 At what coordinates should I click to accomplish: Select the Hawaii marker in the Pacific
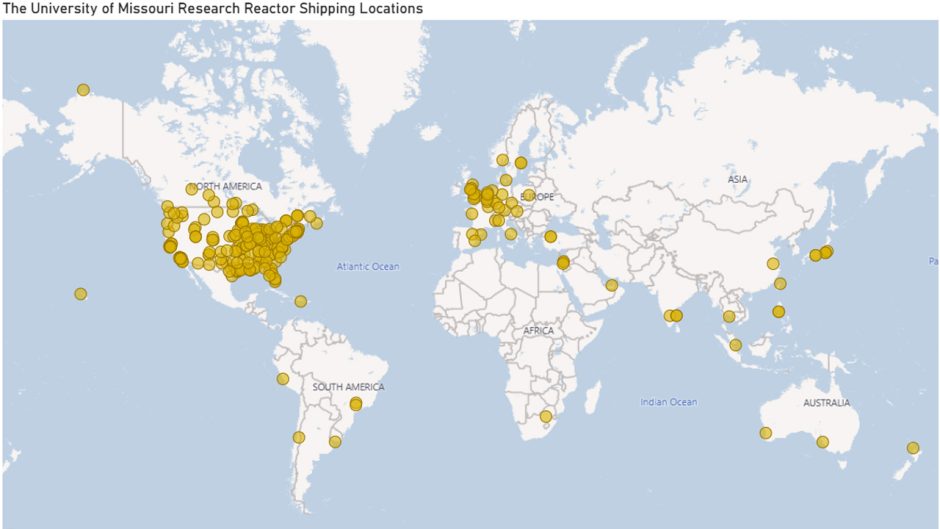[x=80, y=294]
